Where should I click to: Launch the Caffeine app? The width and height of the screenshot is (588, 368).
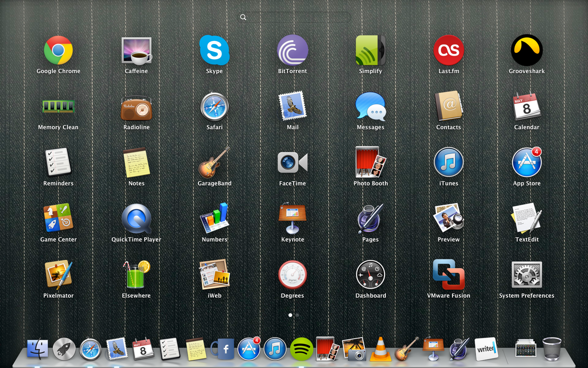pyautogui.click(x=136, y=50)
